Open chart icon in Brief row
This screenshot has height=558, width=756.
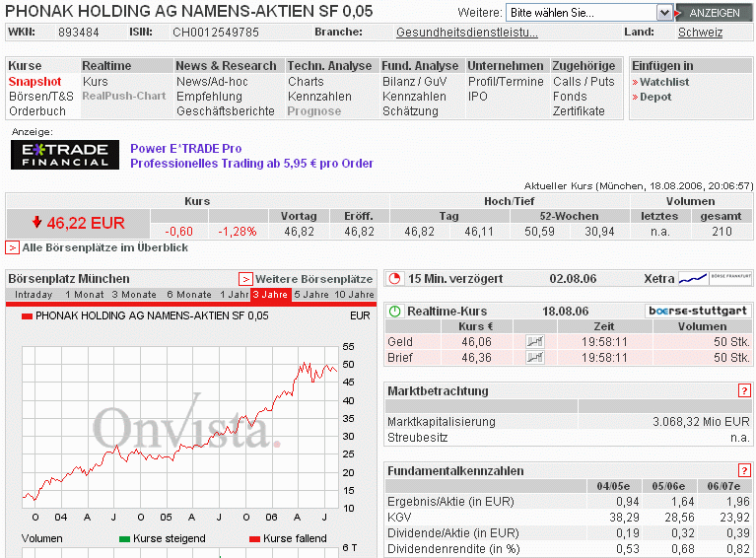point(534,357)
